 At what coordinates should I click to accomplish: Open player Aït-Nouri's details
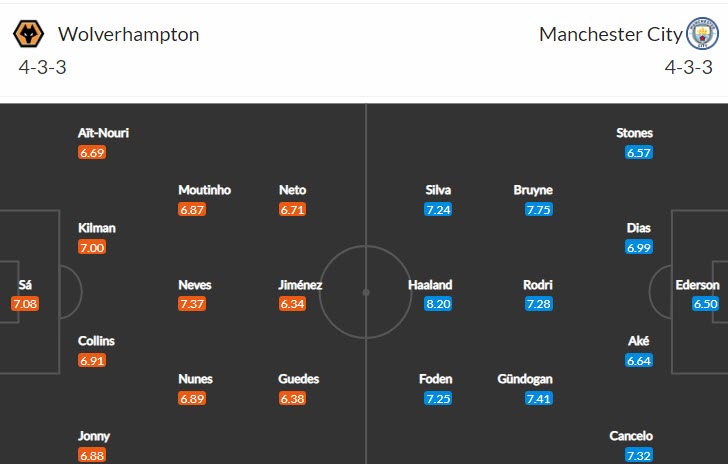[104, 133]
